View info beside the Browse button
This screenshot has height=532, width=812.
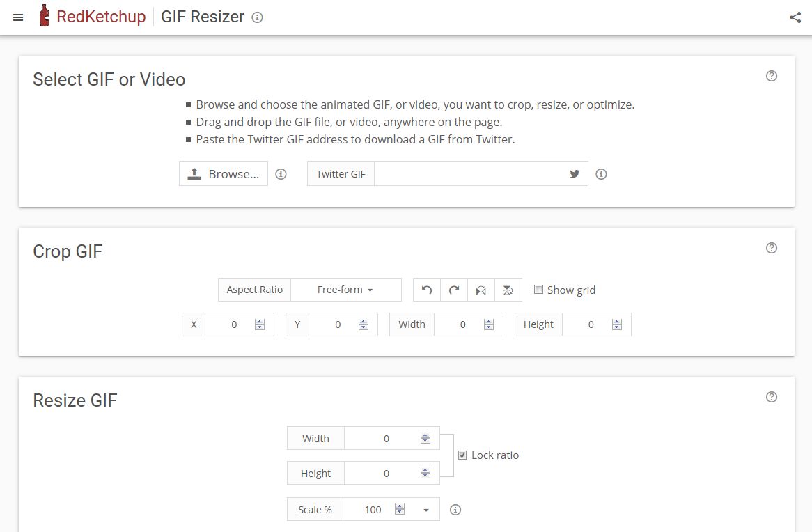coord(281,174)
